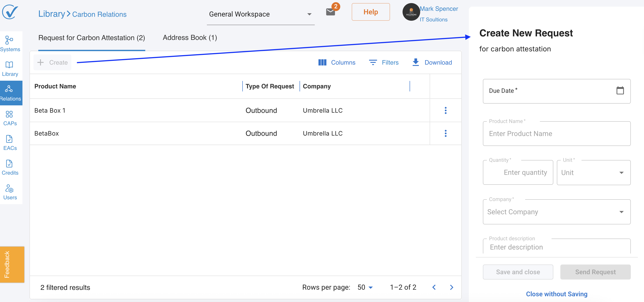This screenshot has height=302, width=644.
Task: Click Close without Saving link
Action: point(556,294)
